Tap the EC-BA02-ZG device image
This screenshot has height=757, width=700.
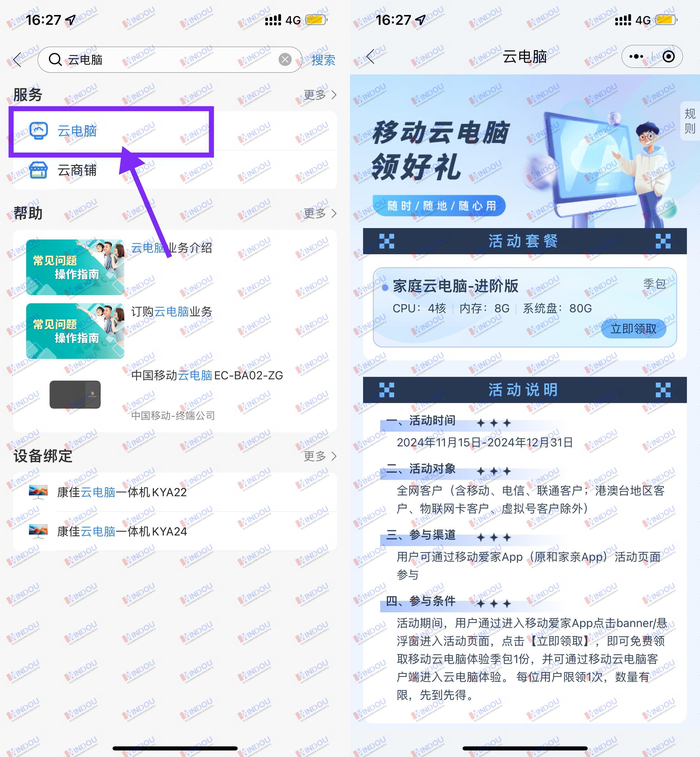click(x=75, y=395)
